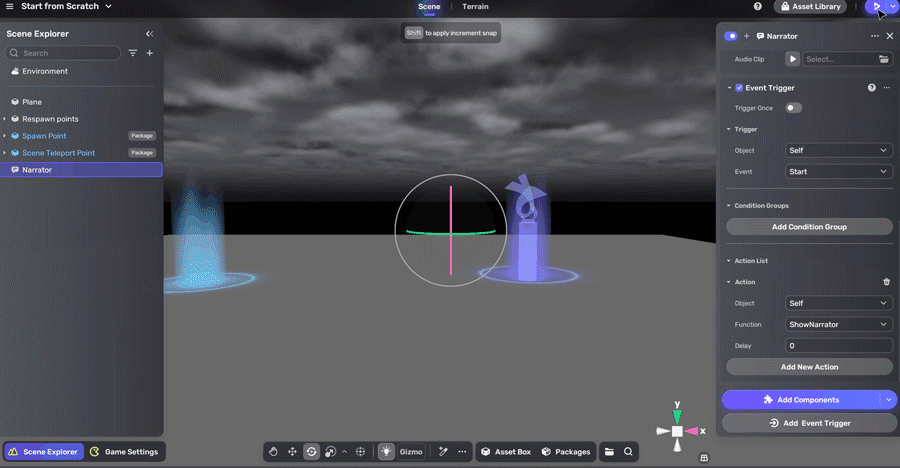
Task: Select the hand pan tool
Action: point(273,452)
